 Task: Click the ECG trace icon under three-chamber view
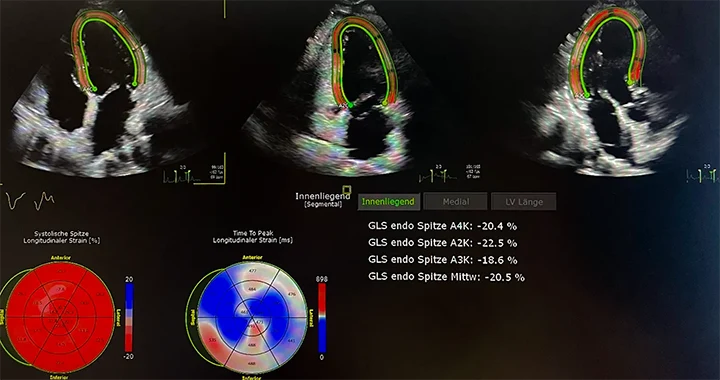click(x=703, y=175)
